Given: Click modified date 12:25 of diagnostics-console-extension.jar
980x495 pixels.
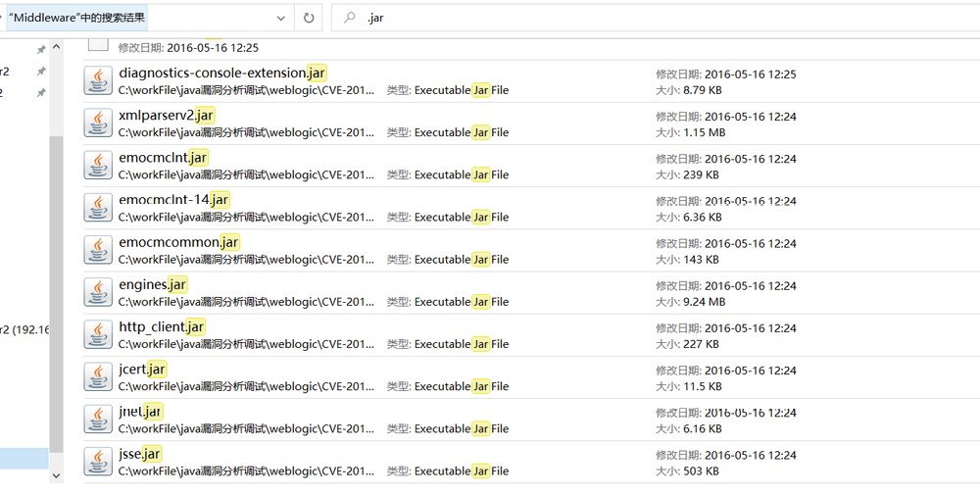Looking at the screenshot, I should [x=726, y=74].
